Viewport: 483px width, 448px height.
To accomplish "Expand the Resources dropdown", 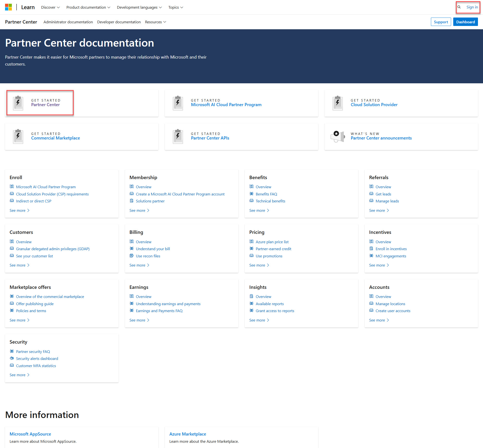I will click(x=155, y=22).
